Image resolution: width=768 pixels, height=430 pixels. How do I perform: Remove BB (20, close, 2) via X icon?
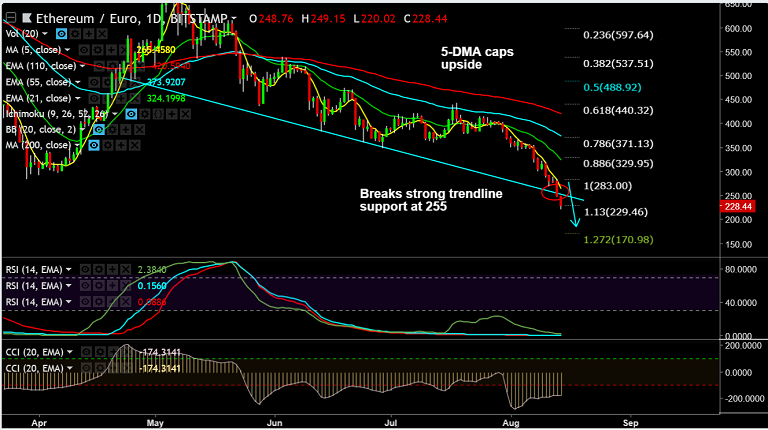coord(139,129)
